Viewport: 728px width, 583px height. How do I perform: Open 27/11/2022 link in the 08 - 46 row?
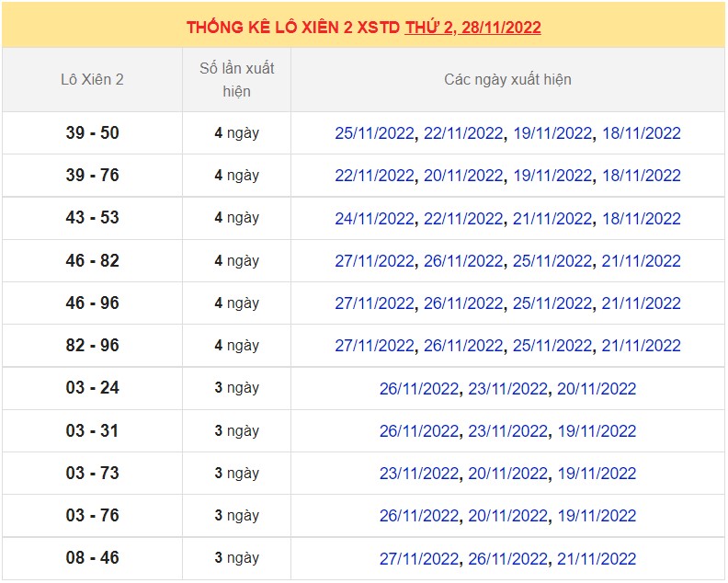(419, 559)
